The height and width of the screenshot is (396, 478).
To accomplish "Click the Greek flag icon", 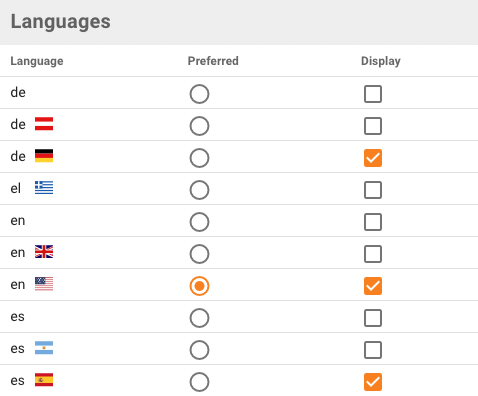I will tap(44, 188).
